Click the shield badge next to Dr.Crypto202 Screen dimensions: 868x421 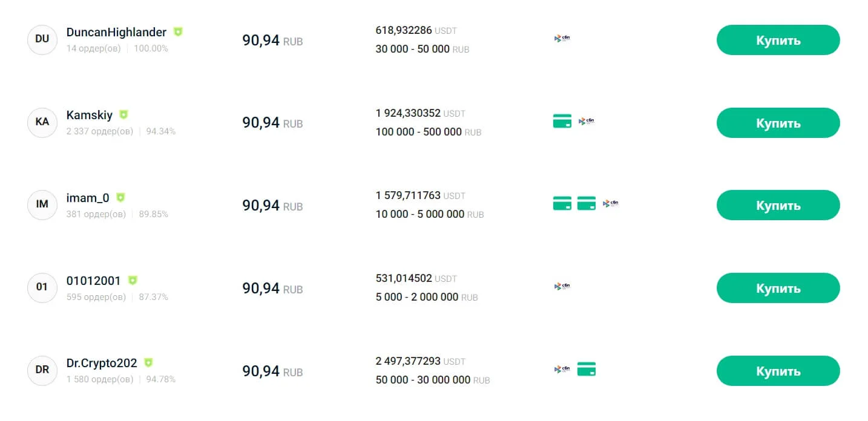pyautogui.click(x=148, y=363)
